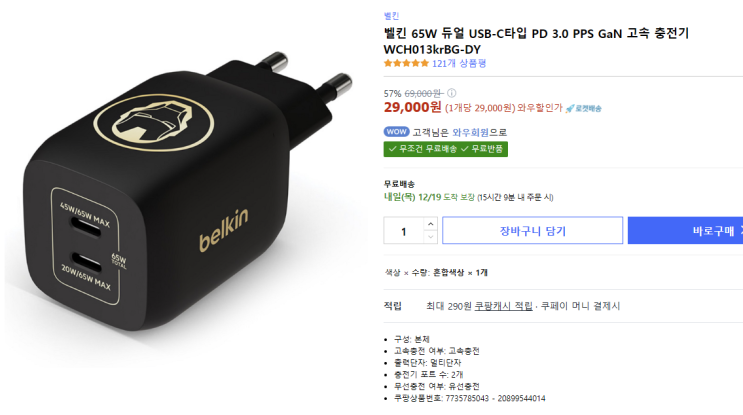This screenshot has width=743, height=415.
Task: Click the 바로구매 buy now button
Action: [685, 231]
